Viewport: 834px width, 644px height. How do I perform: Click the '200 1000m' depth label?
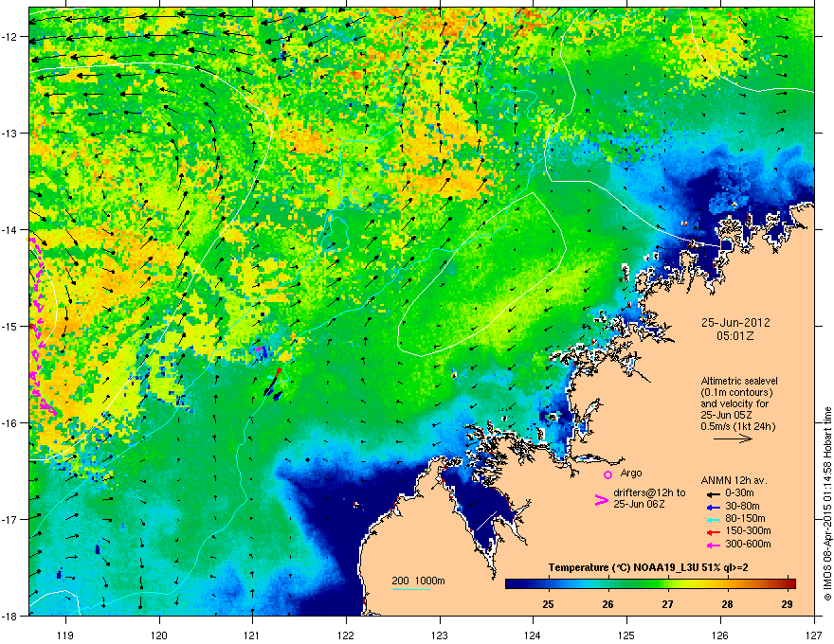point(418,581)
